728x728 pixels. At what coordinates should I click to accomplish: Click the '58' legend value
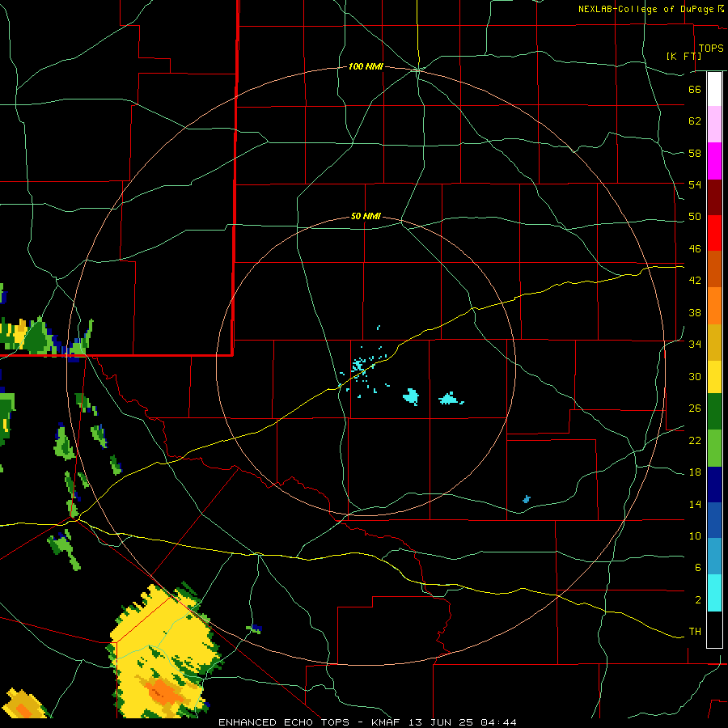(x=695, y=153)
